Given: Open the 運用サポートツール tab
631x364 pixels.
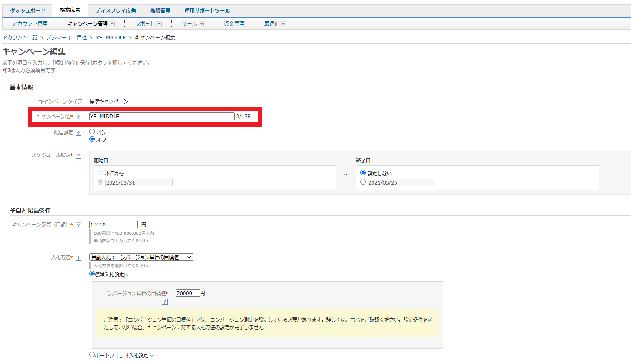Looking at the screenshot, I should (x=207, y=11).
